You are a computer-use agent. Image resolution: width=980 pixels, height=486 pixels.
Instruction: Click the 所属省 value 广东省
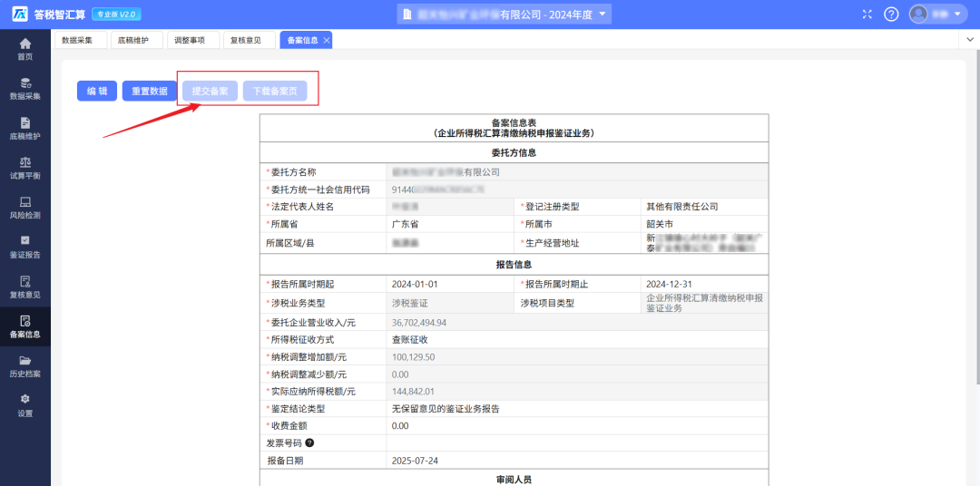click(x=451, y=224)
